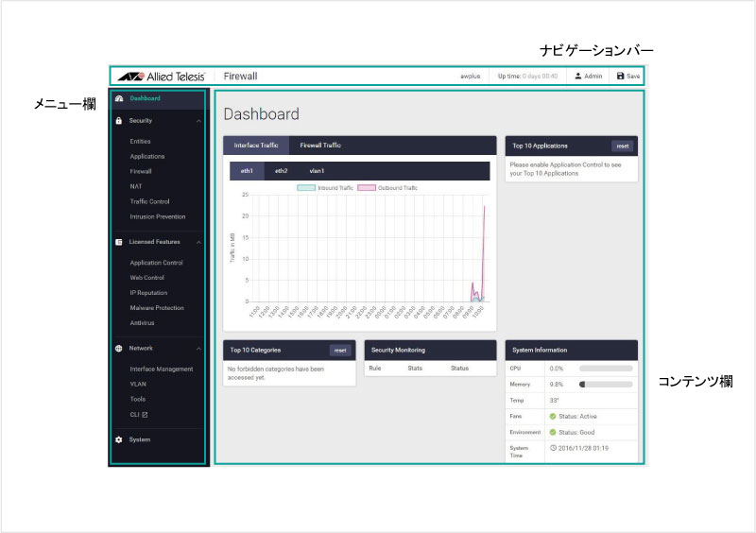This screenshot has height=533, width=756.
Task: Collapse the Licensed Features section chevron
Action: pyautogui.click(x=198, y=242)
